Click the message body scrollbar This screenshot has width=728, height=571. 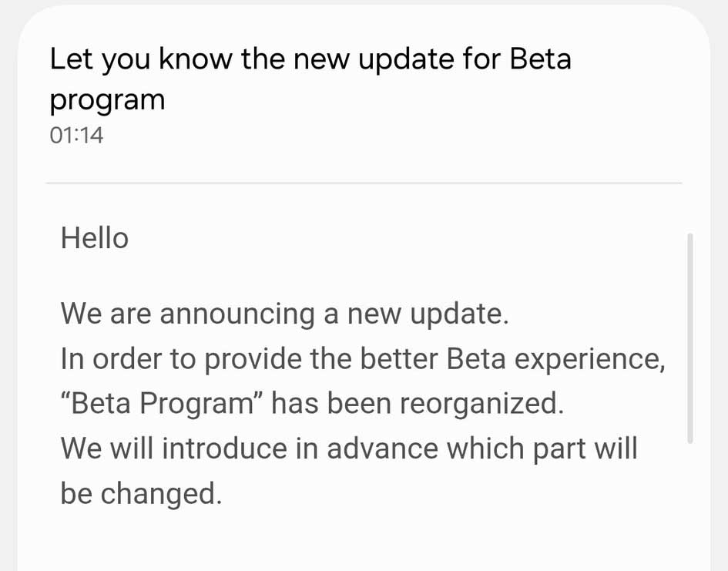[x=689, y=338]
